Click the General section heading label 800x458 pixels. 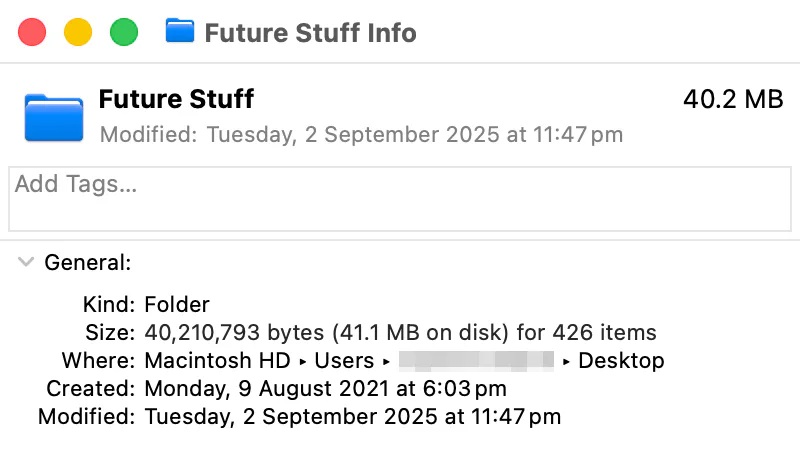(x=88, y=263)
